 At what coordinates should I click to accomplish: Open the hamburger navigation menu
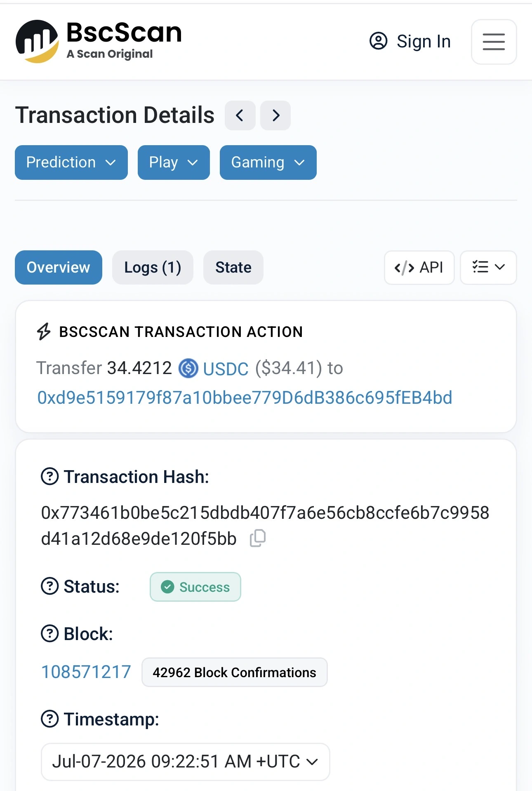pyautogui.click(x=494, y=42)
